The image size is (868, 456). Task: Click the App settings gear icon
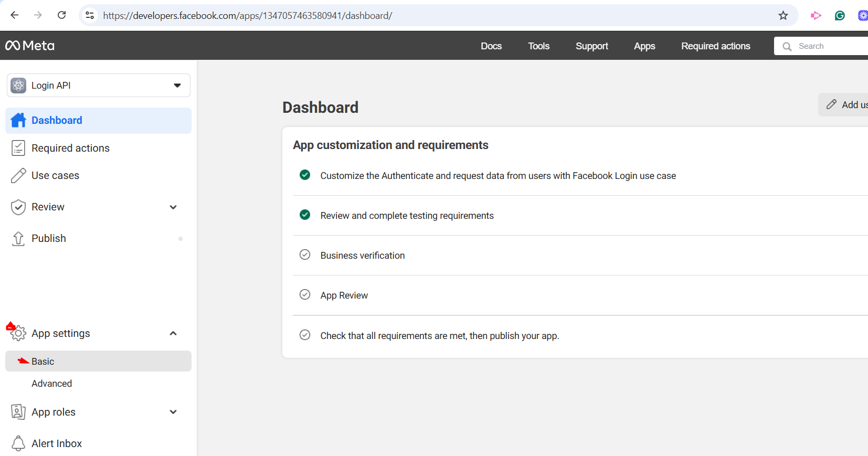18,333
